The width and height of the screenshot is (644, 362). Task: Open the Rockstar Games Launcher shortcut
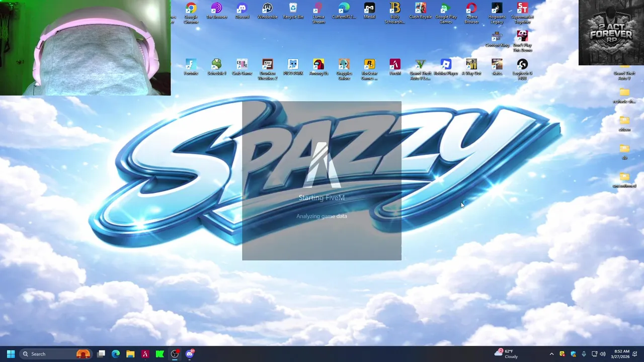[x=369, y=69]
